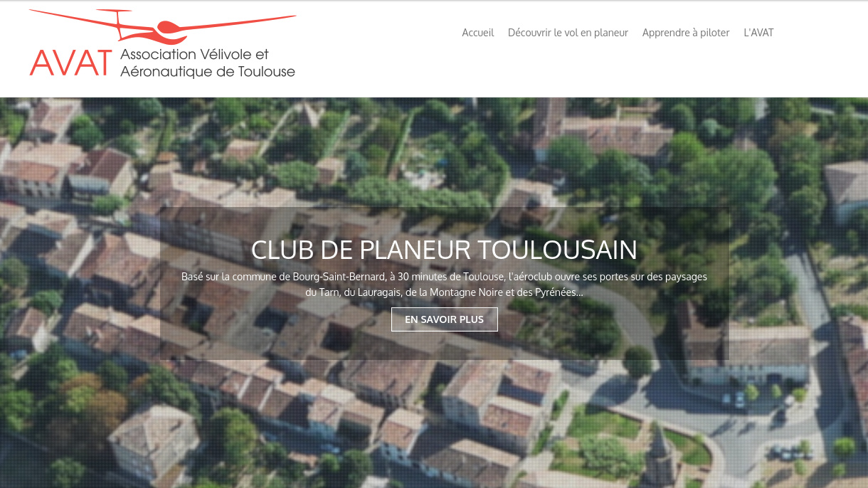Click the description line starting "Basé sur la commune"
The height and width of the screenshot is (488, 868).
(444, 277)
